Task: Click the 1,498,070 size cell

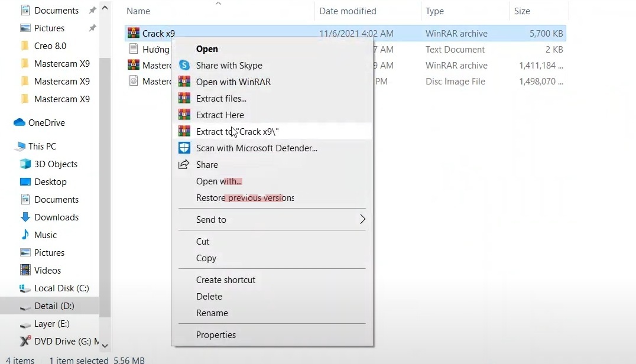Action: click(541, 82)
